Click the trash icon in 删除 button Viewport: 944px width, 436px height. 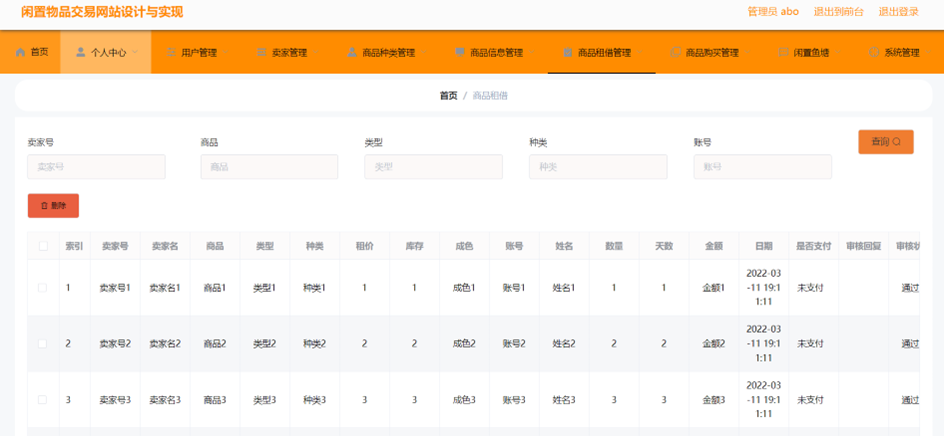tap(44, 206)
